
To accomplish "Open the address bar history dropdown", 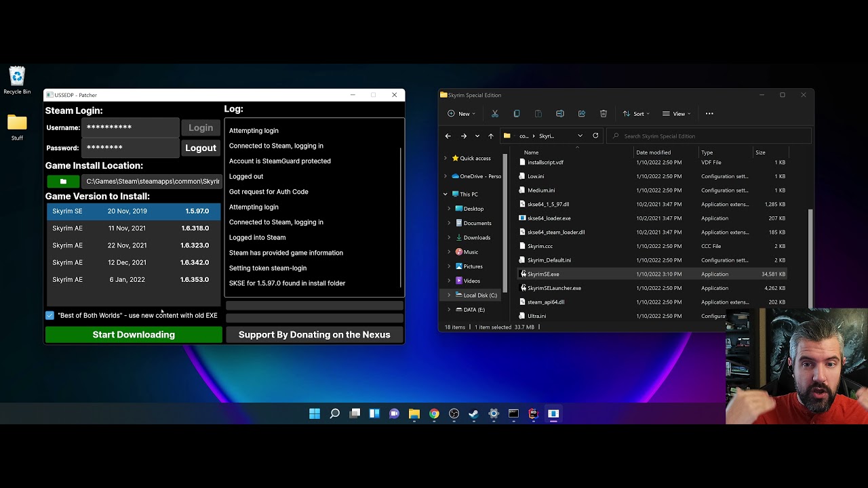I will (580, 136).
